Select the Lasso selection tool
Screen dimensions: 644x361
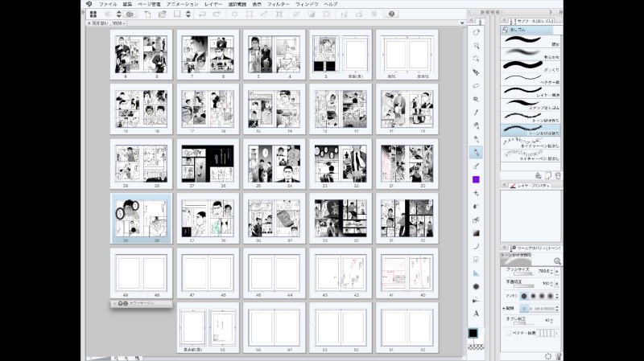pyautogui.click(x=476, y=86)
